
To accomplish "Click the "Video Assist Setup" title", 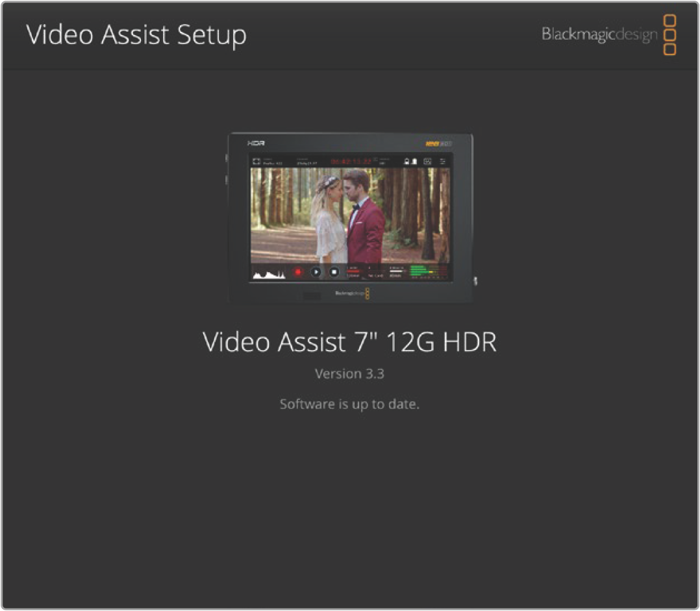I will coord(136,35).
